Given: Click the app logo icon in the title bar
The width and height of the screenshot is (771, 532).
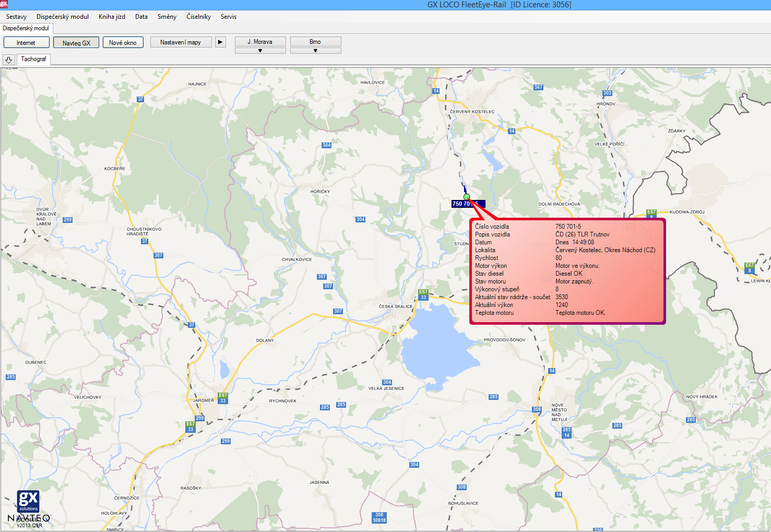Looking at the screenshot, I should [x=4, y=4].
